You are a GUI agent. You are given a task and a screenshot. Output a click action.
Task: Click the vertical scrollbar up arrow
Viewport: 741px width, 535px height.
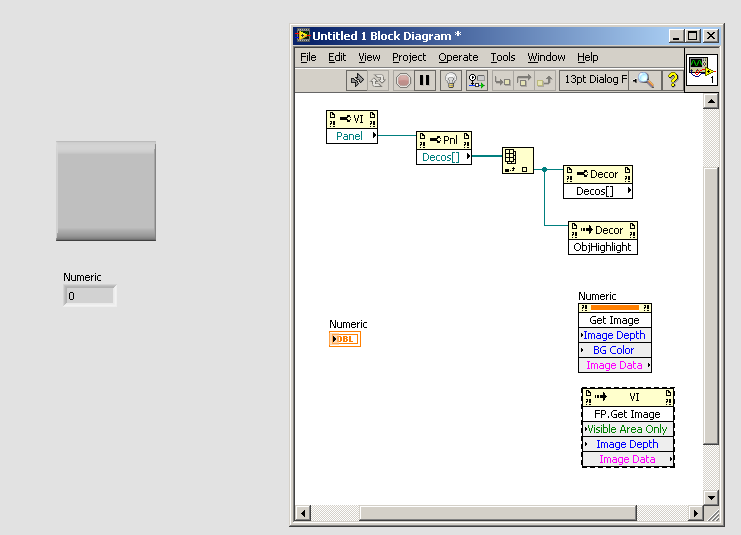click(x=711, y=101)
